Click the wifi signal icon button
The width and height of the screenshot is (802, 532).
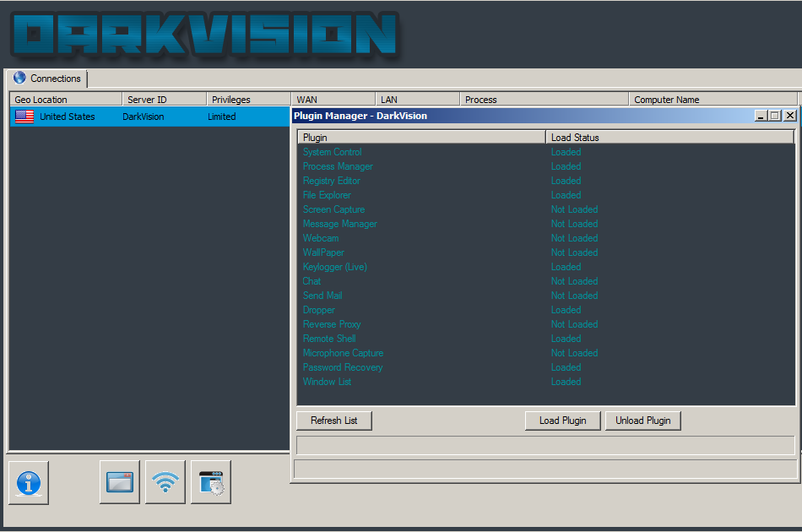coord(165,482)
